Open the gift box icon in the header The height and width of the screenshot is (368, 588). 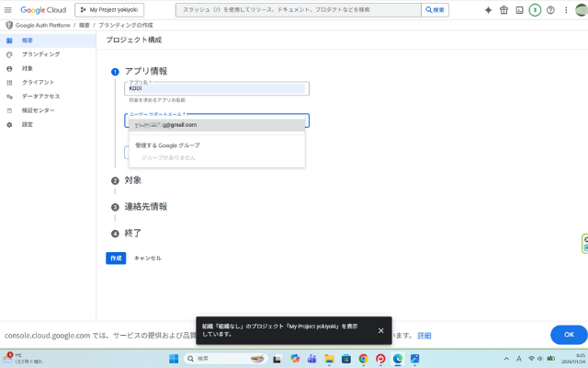[503, 10]
